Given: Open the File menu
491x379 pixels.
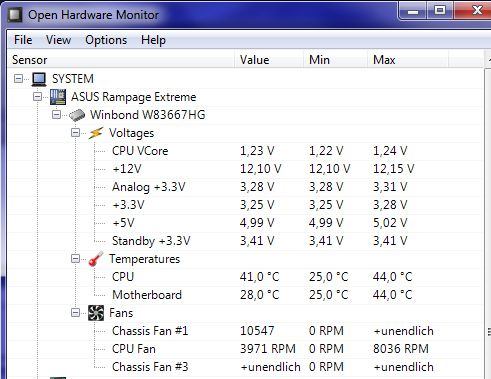Looking at the screenshot, I should point(23,40).
